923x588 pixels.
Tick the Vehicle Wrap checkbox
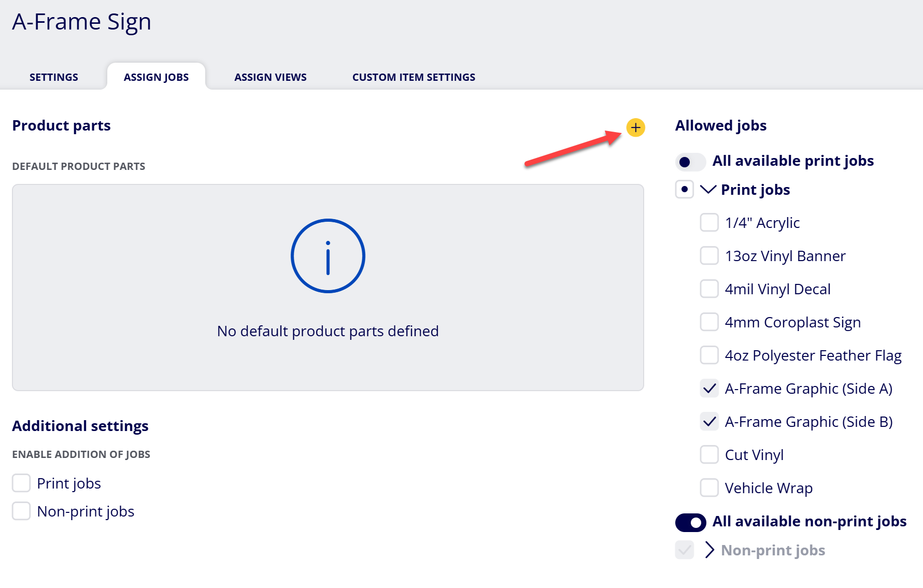point(709,487)
